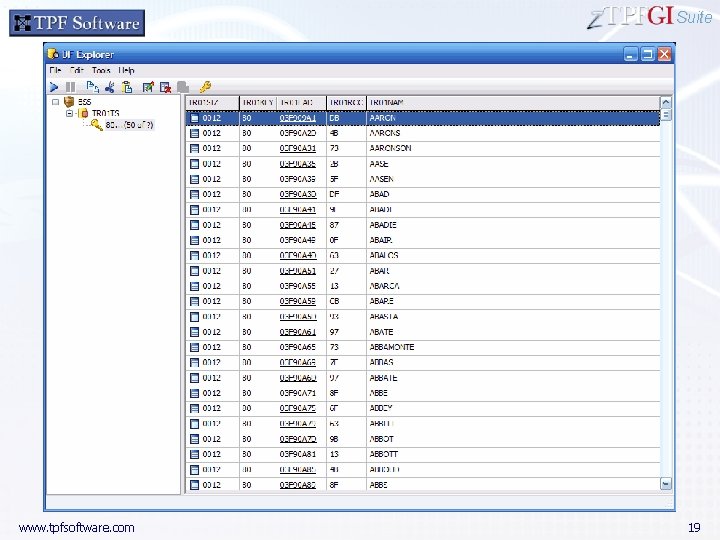Click the scrollbar down arrow
This screenshot has height=540, width=720.
pyautogui.click(x=666, y=484)
